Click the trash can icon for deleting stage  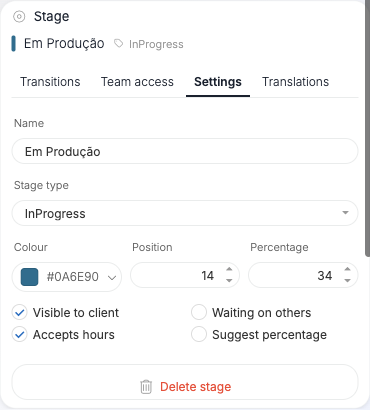click(x=146, y=387)
